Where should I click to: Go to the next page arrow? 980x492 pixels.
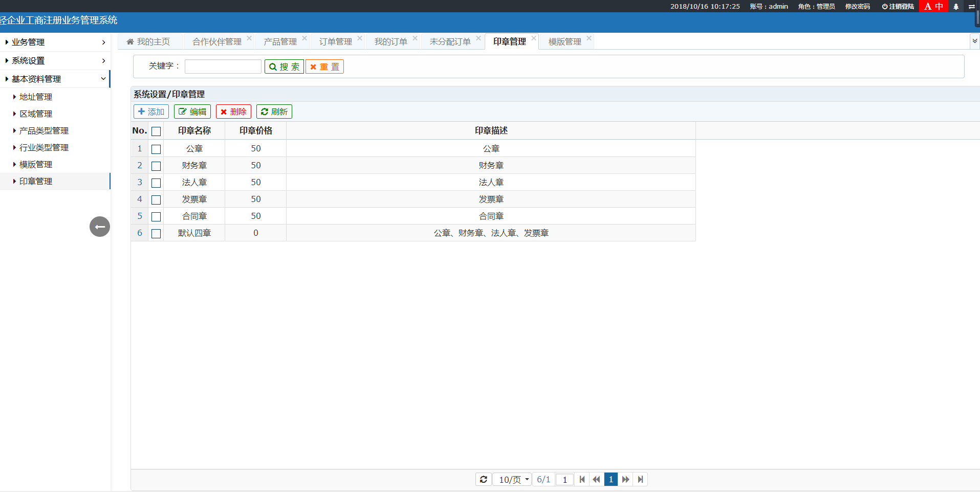click(625, 479)
